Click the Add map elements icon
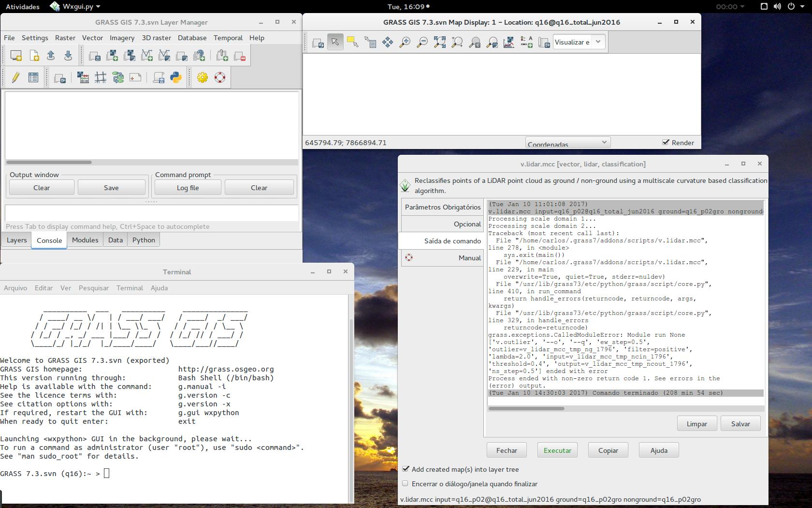 pyautogui.click(x=527, y=43)
